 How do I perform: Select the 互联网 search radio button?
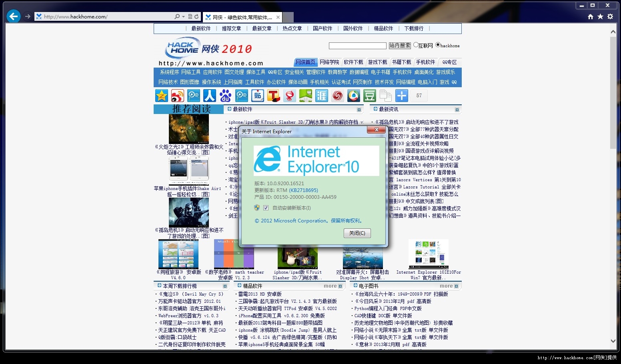pos(416,45)
